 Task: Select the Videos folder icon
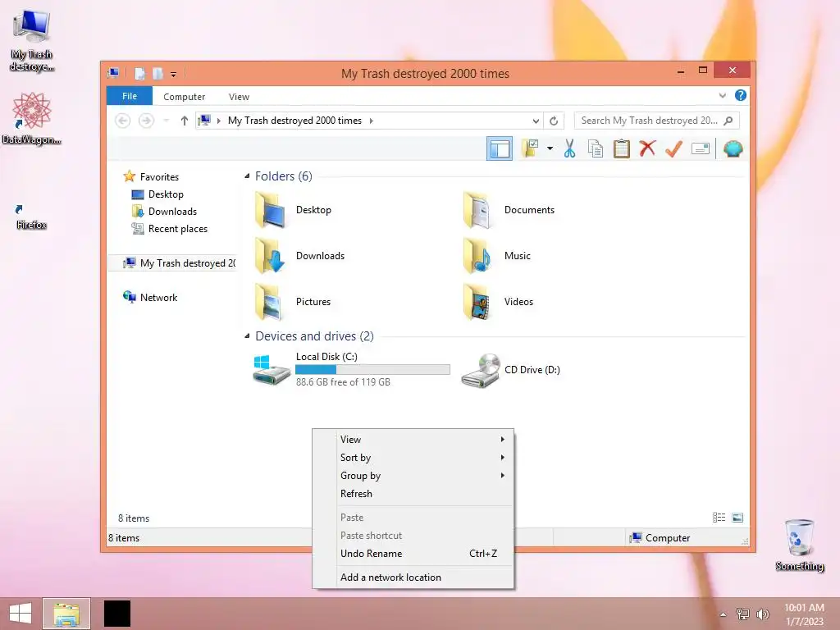pos(477,302)
